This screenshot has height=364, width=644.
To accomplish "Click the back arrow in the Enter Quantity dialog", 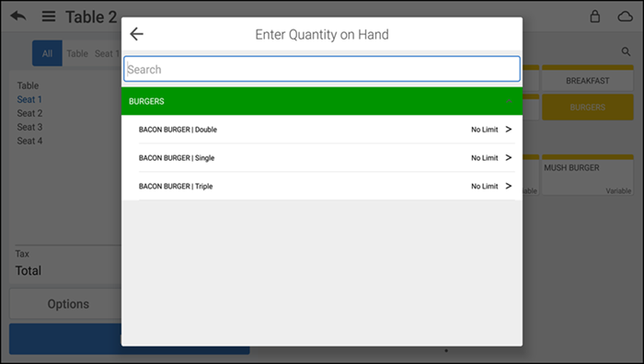I will pos(136,34).
